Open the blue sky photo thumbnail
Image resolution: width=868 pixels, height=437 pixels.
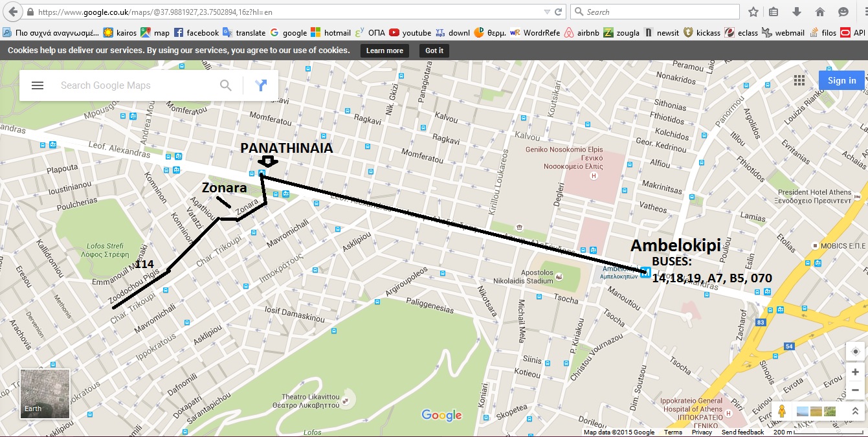[802, 411]
